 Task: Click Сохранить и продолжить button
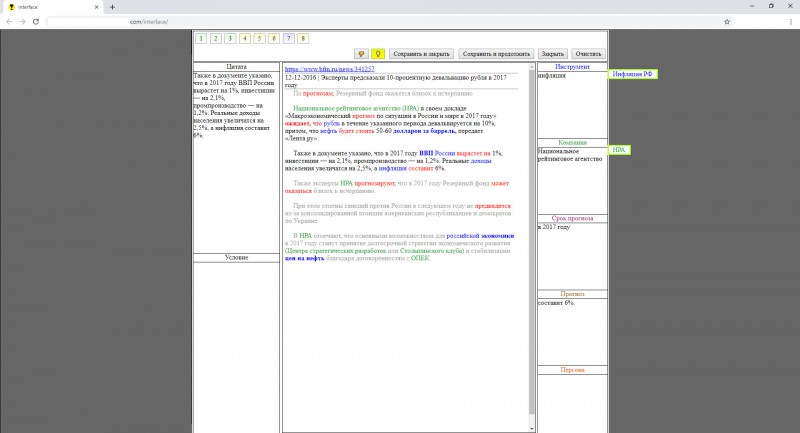coord(496,54)
